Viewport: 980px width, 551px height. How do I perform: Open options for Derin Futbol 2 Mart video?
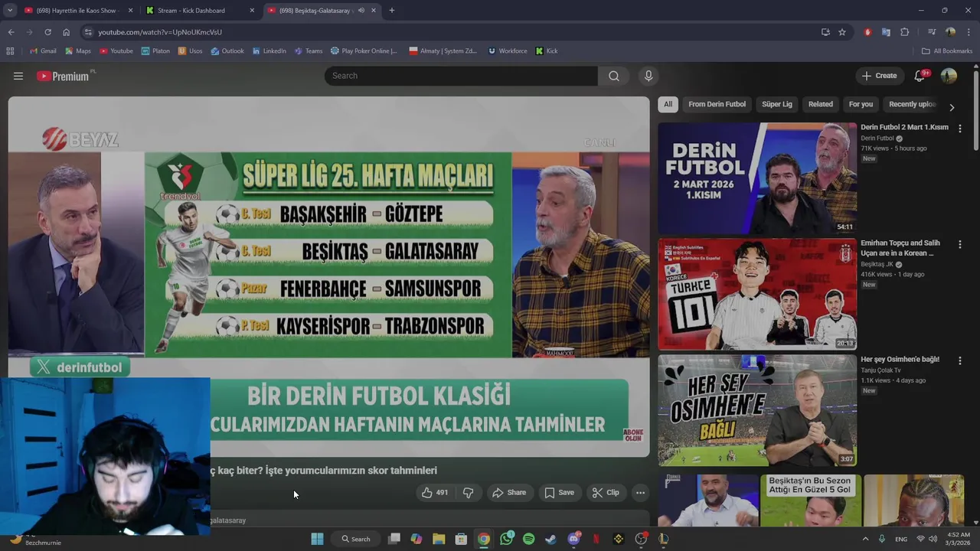click(x=959, y=129)
